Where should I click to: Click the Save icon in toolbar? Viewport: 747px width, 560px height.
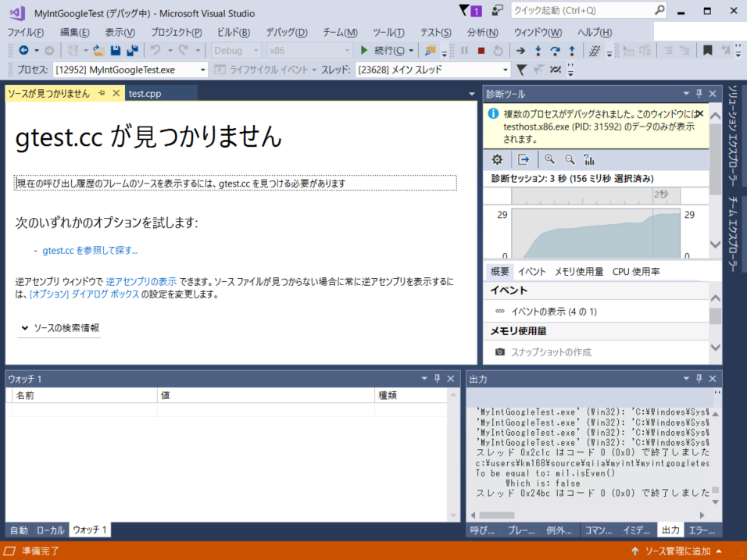coord(116,51)
